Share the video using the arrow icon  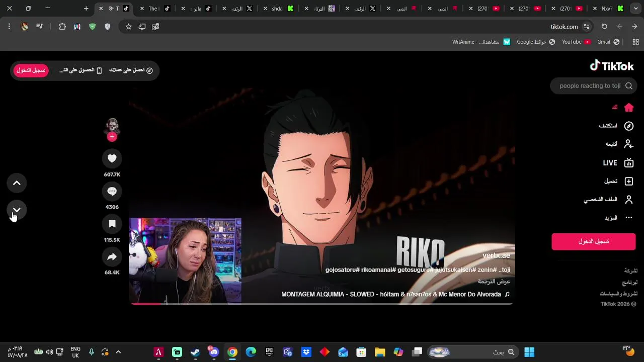[112, 257]
